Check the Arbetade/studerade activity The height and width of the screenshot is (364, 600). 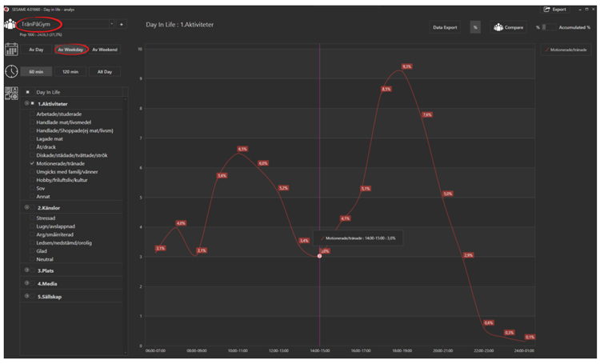pyautogui.click(x=33, y=114)
